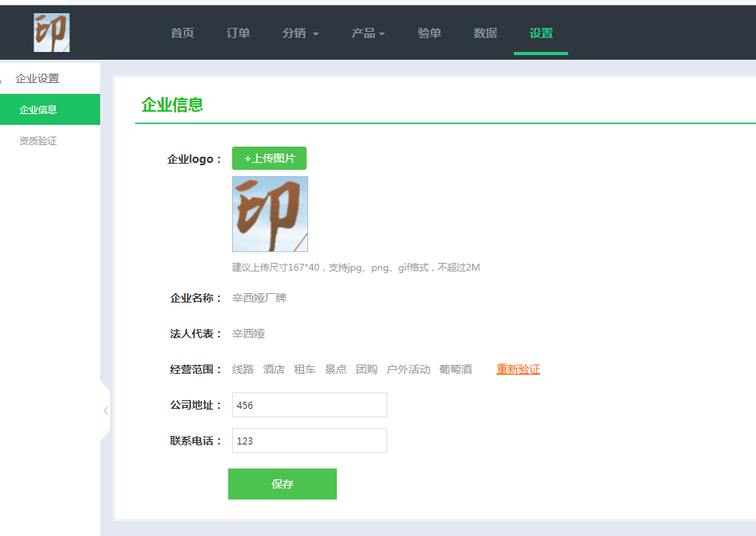Focus the 联系电话 phone input field
The width and height of the screenshot is (756, 536).
click(x=309, y=441)
